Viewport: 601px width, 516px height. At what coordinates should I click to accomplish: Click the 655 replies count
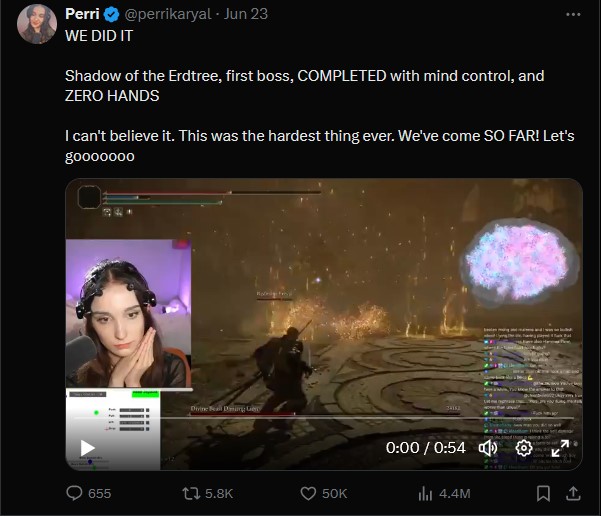(99, 493)
